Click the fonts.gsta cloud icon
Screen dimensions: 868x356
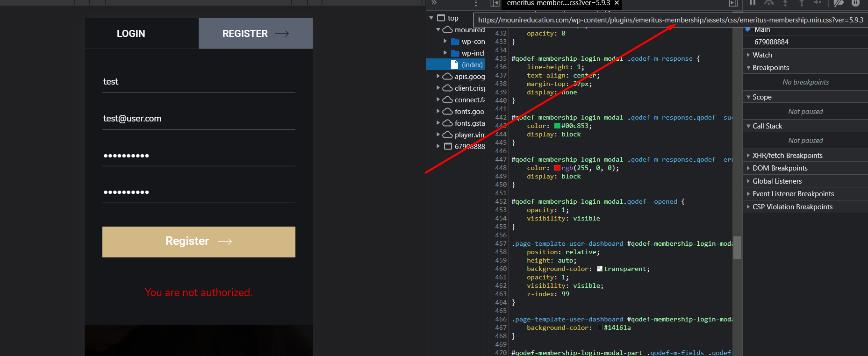coord(447,123)
